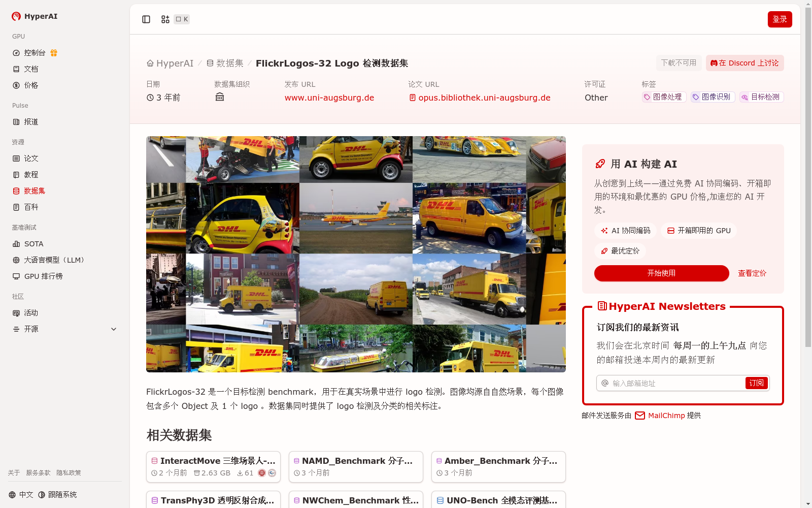
Task: Open the 中文 language selector
Action: 21,495
